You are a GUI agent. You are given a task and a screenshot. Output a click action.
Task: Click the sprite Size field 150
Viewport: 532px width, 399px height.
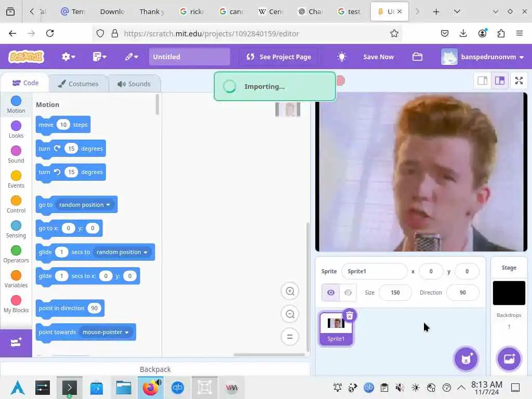coord(395,292)
